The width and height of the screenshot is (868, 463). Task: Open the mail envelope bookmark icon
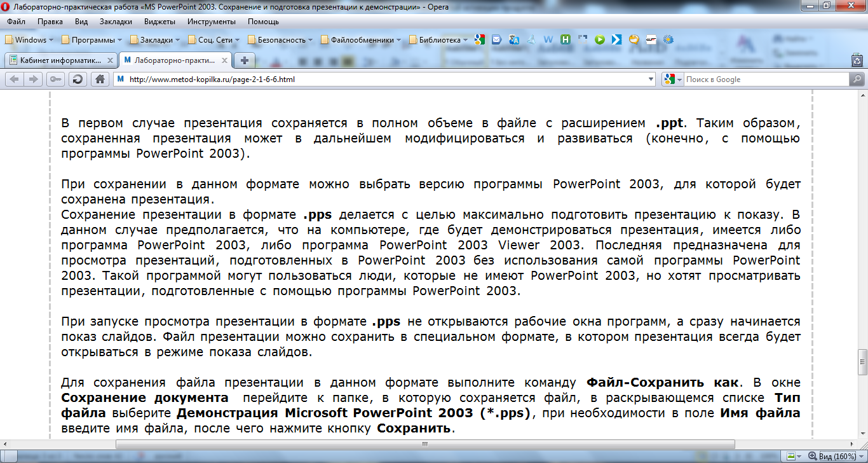(496, 39)
